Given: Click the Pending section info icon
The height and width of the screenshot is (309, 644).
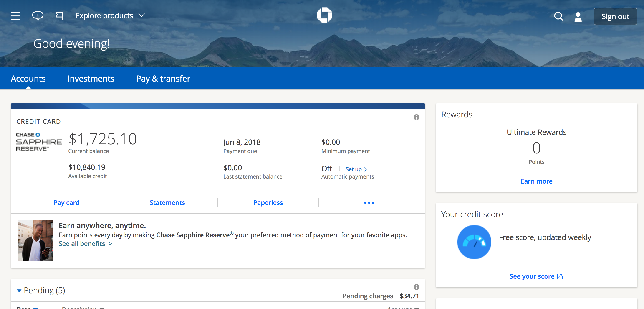Looking at the screenshot, I should click(x=416, y=287).
